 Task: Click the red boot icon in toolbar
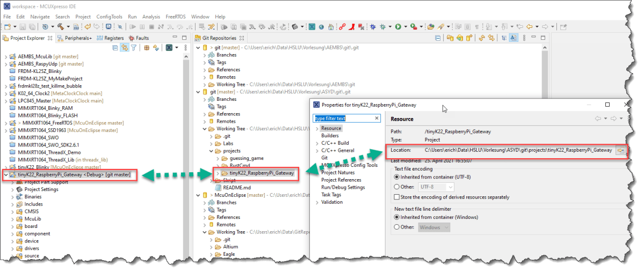(352, 27)
